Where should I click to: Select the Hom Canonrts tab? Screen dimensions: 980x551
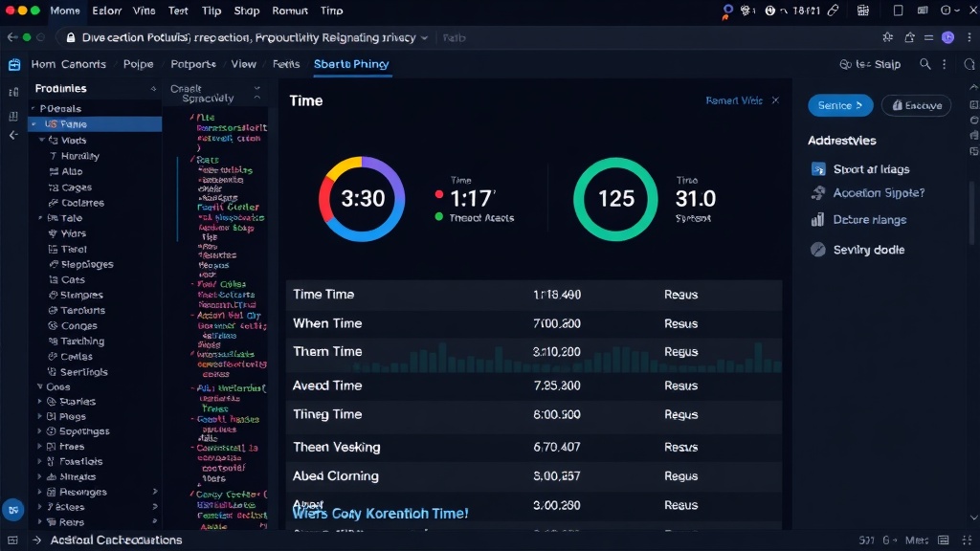tap(68, 64)
